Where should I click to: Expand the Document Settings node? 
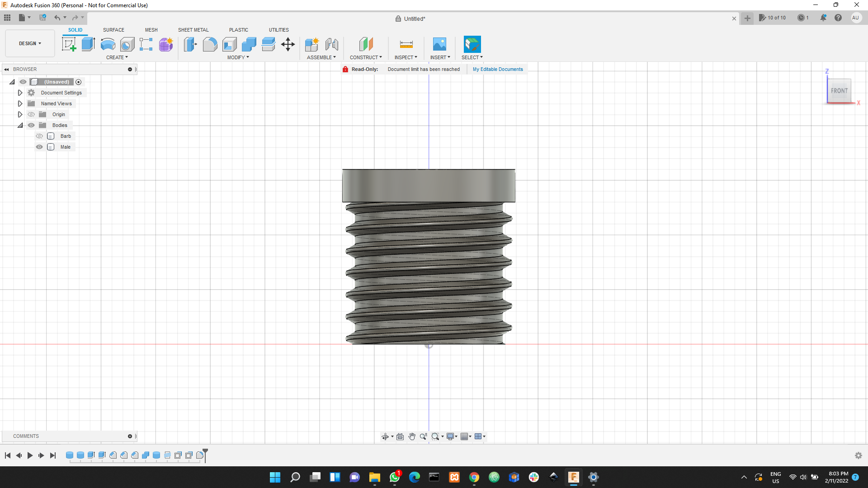pos(20,93)
